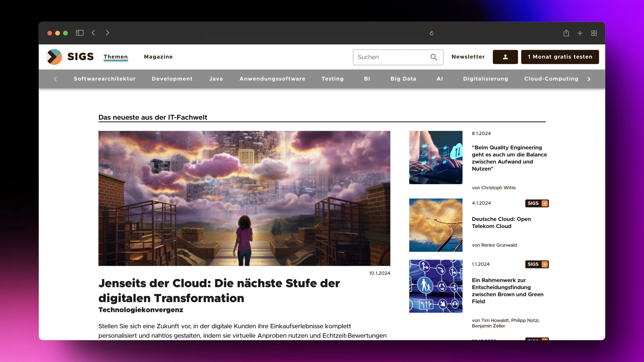The width and height of the screenshot is (644, 362).
Task: Select the Themen menu item
Action: click(116, 57)
